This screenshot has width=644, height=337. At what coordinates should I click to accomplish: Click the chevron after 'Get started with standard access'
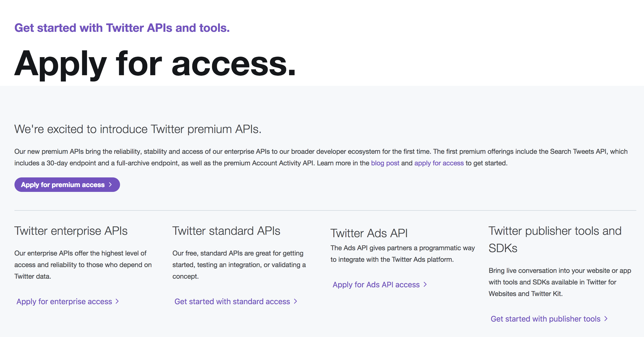tap(295, 302)
